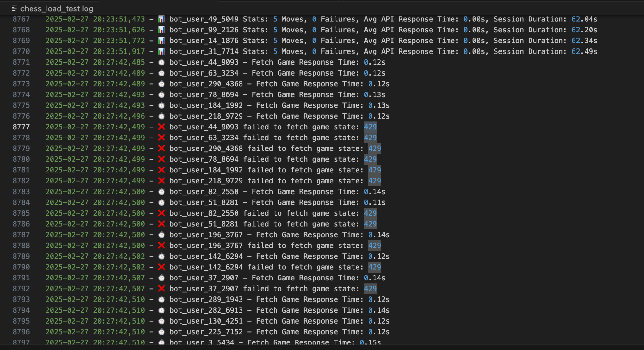Click the red X icon on line 8782
The width and height of the screenshot is (644, 350).
pyautogui.click(x=161, y=181)
